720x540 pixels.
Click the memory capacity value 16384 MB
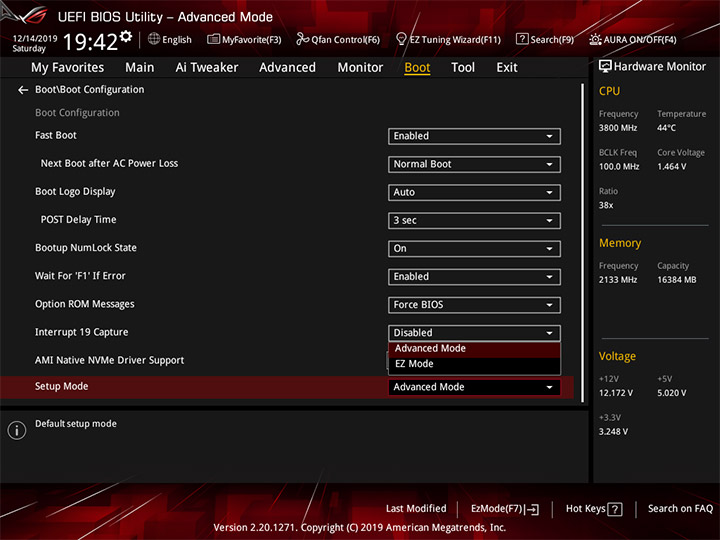(676, 280)
